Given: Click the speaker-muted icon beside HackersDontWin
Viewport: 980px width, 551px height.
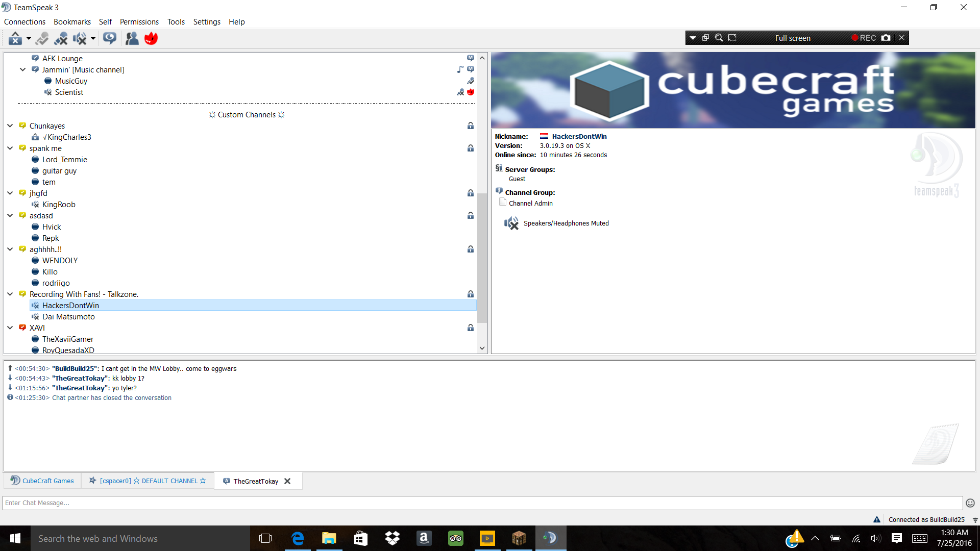Looking at the screenshot, I should tap(35, 306).
